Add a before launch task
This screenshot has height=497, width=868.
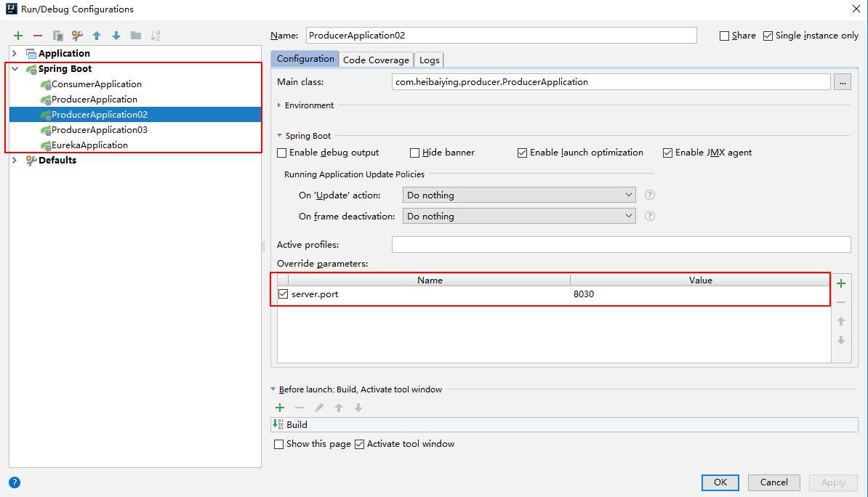click(280, 408)
